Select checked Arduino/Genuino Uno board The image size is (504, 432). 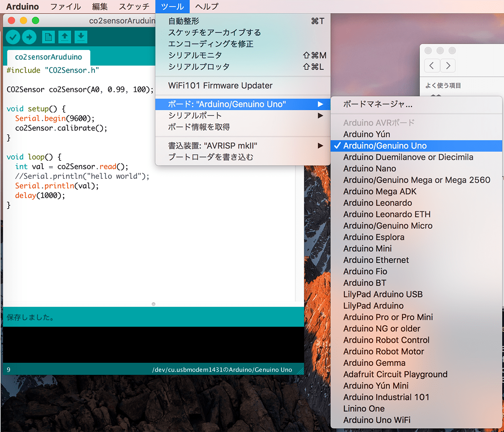click(x=417, y=146)
